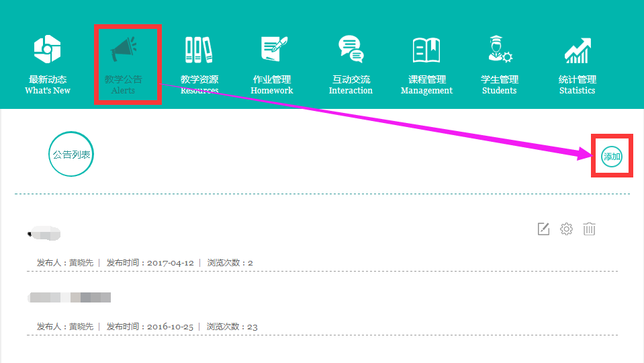Delete the first announcement using the trash icon
The image size is (644, 363).
[x=589, y=229]
